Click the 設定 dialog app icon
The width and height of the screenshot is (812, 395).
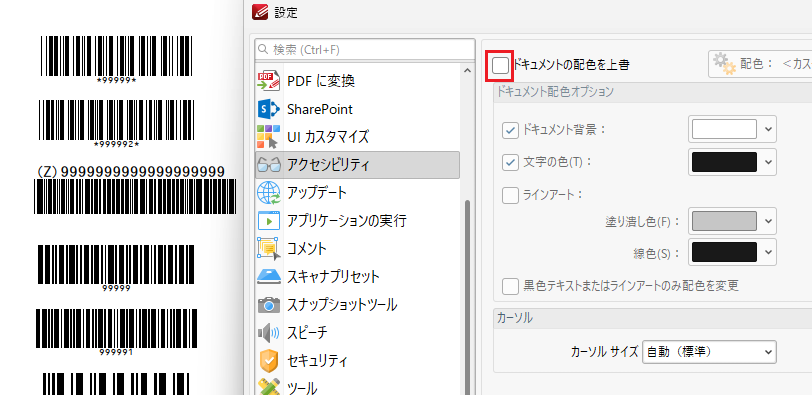click(259, 12)
